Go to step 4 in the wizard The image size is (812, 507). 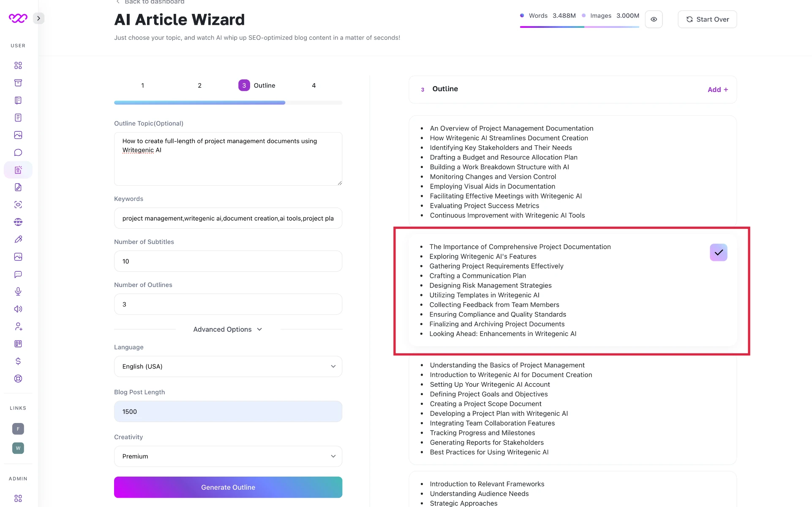coord(313,86)
